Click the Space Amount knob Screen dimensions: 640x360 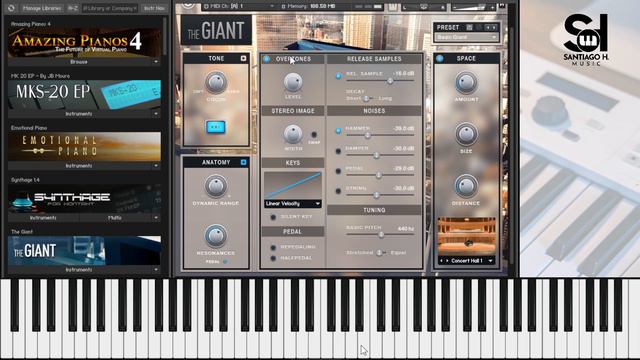pyautogui.click(x=466, y=83)
